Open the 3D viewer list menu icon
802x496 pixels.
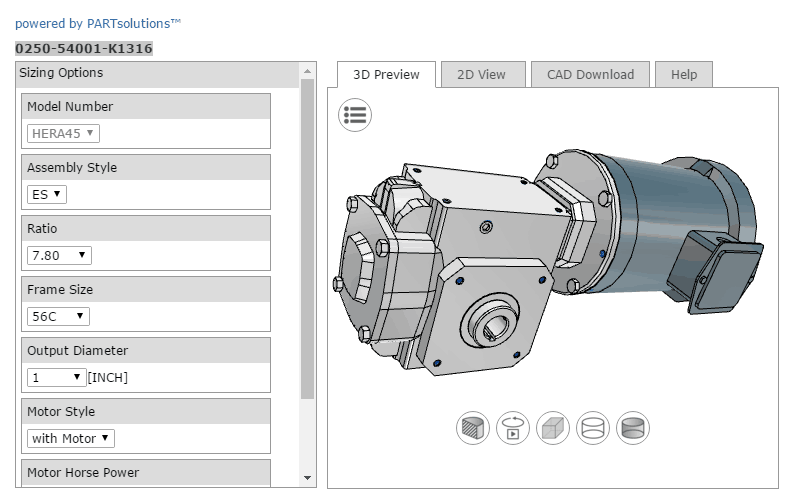354,115
